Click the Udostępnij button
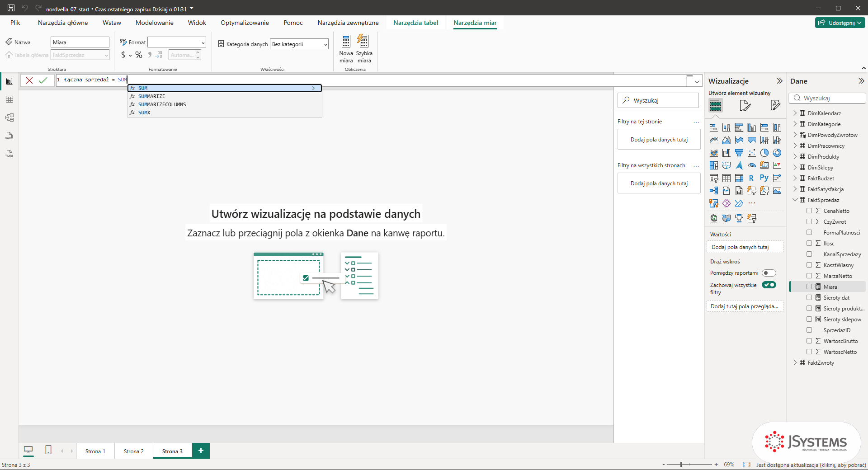Viewport: 868px width, 470px height. pos(840,23)
